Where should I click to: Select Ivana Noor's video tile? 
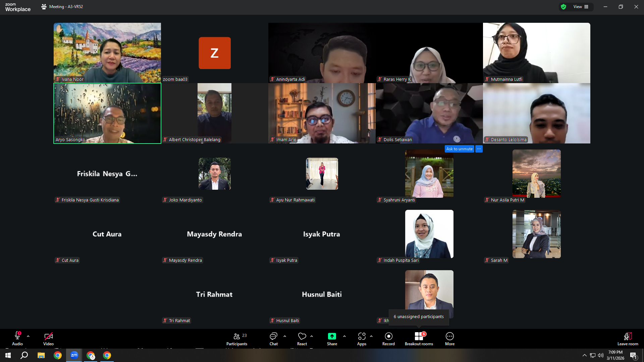(107, 53)
